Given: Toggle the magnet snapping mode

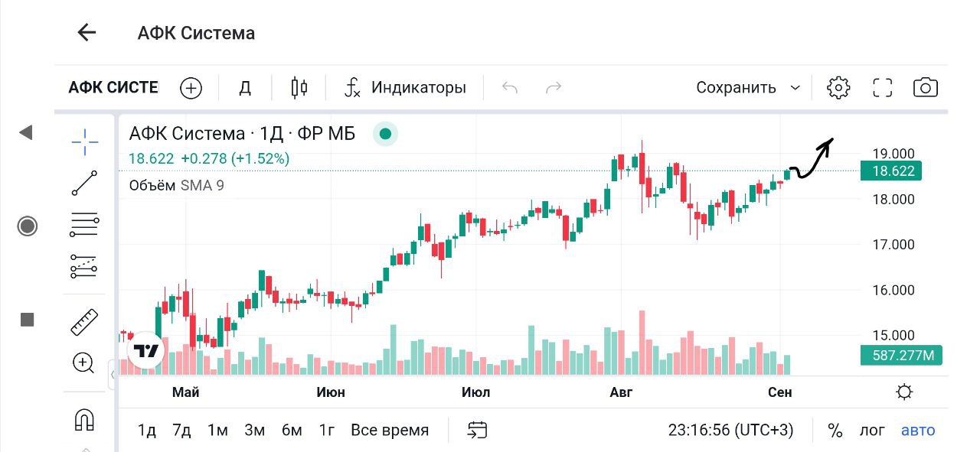Looking at the screenshot, I should pos(84,419).
